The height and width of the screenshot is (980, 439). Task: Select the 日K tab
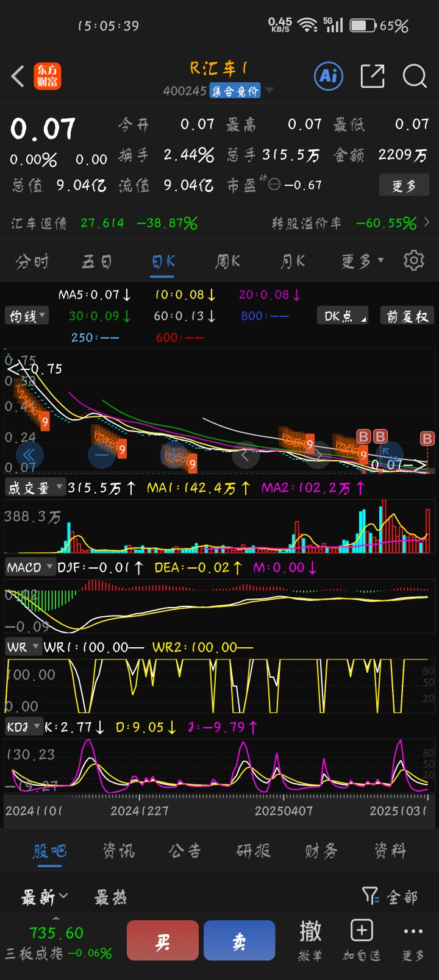163,261
